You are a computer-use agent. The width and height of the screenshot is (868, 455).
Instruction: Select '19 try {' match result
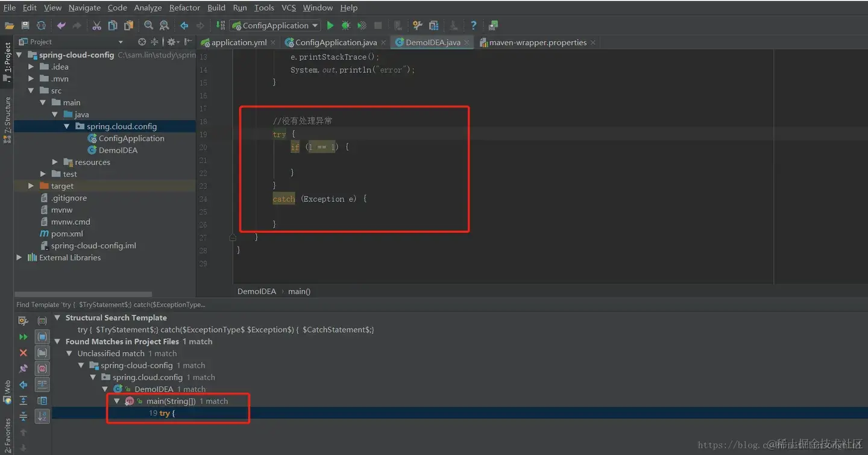click(162, 413)
